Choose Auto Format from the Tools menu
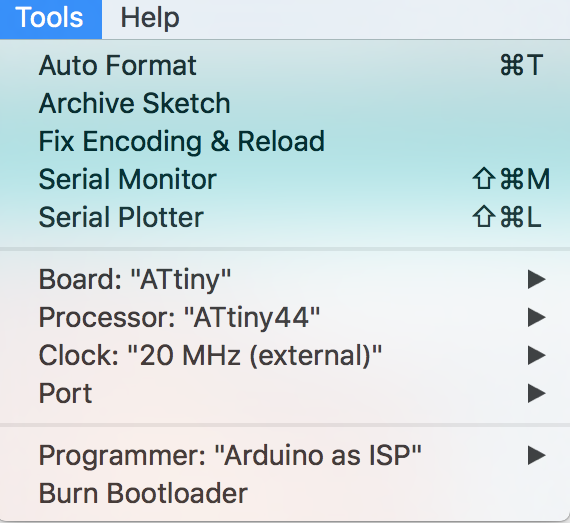The height and width of the screenshot is (523, 570). pos(285,65)
